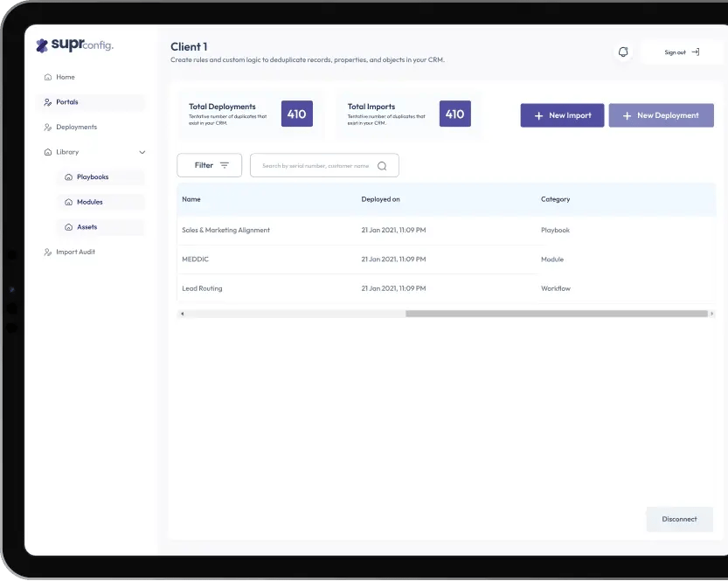Click the suprconfig logo

75,45
